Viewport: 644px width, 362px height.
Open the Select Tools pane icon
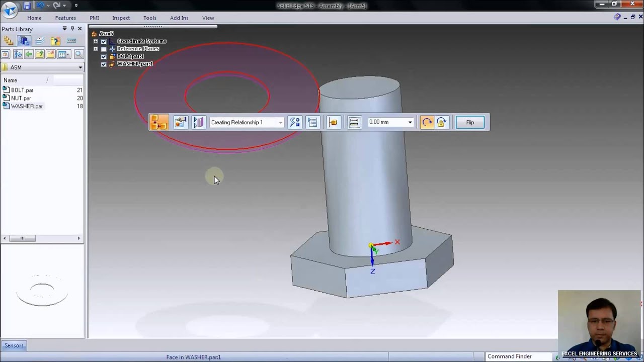[55, 41]
